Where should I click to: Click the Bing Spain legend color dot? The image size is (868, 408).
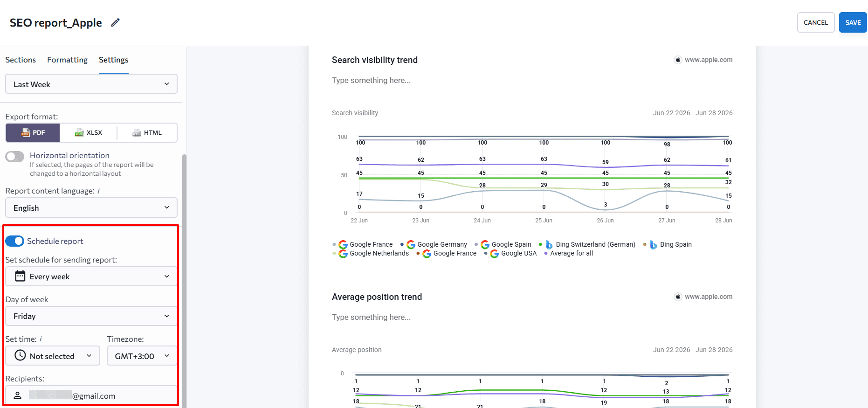(x=645, y=244)
